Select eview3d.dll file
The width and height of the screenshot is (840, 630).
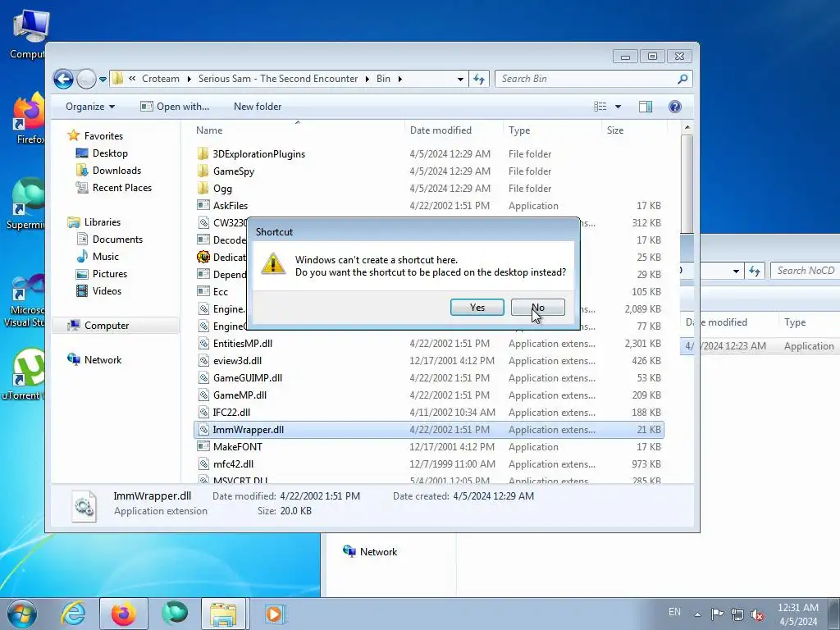pyautogui.click(x=237, y=361)
